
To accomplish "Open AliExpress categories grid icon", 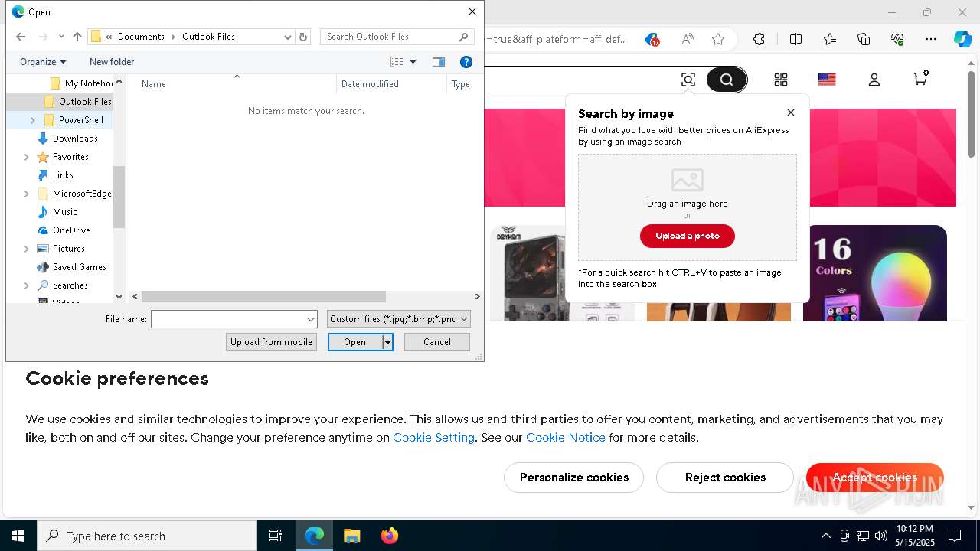I will tap(781, 80).
